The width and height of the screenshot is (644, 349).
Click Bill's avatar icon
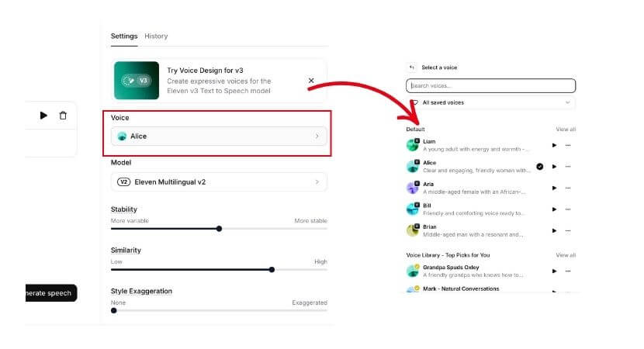pos(413,209)
